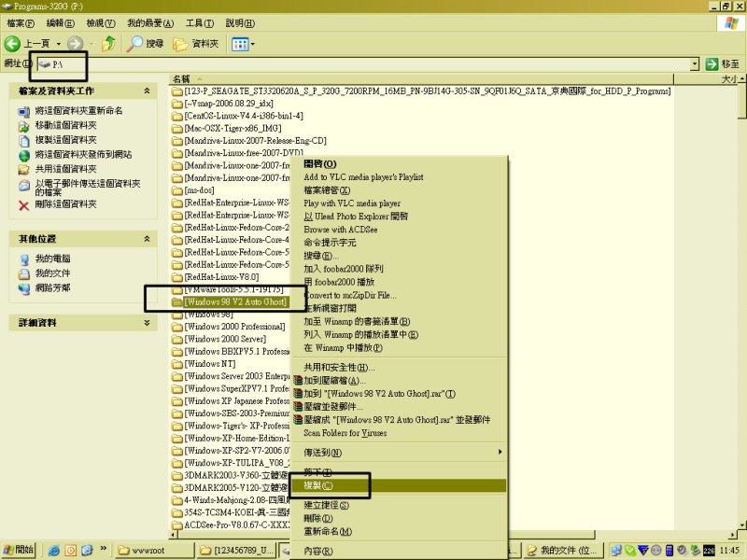
Task: Open the address bar dropdown arrow
Action: [695, 63]
